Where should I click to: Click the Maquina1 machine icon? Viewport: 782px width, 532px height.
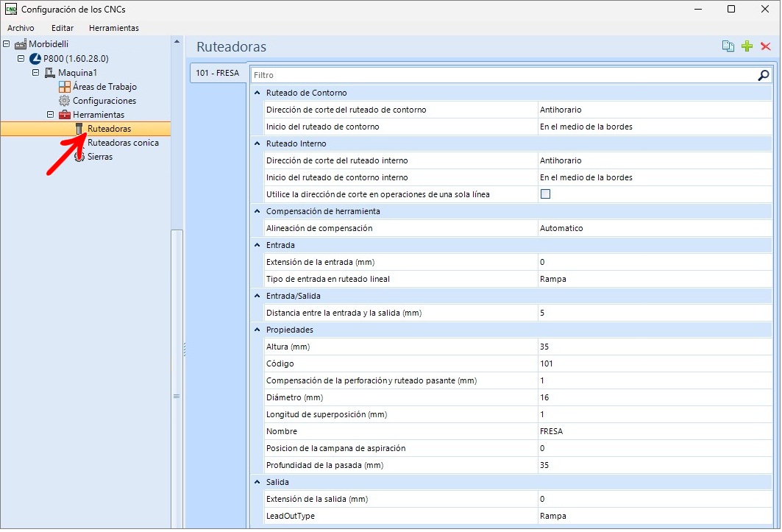[x=49, y=73]
